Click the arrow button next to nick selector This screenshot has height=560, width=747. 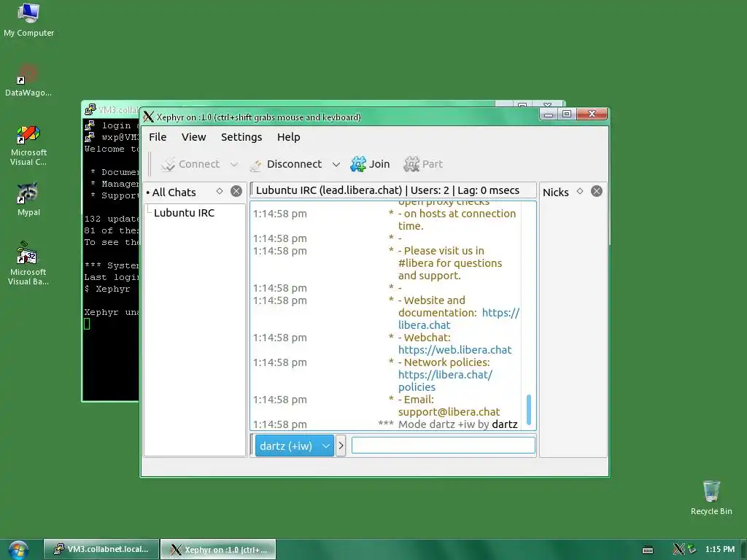click(x=341, y=446)
